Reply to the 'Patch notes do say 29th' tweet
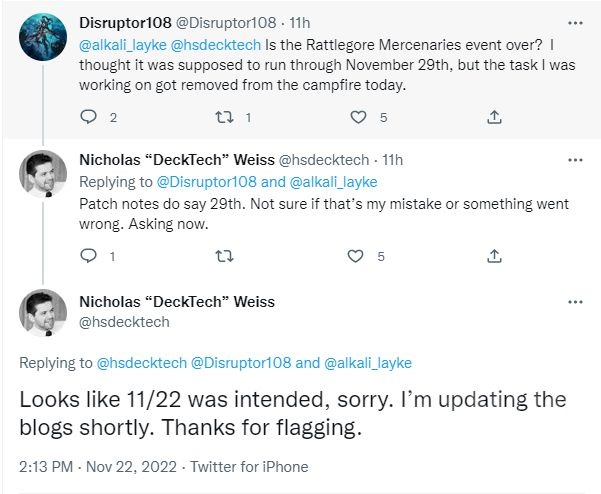The height and width of the screenshot is (494, 601). pos(89,256)
